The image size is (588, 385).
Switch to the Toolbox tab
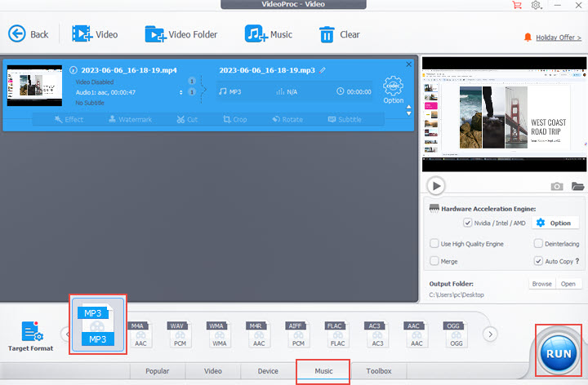[379, 371]
